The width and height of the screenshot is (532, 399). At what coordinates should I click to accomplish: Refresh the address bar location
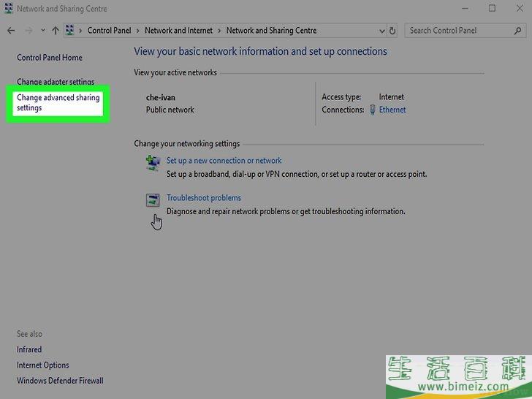pos(392,31)
